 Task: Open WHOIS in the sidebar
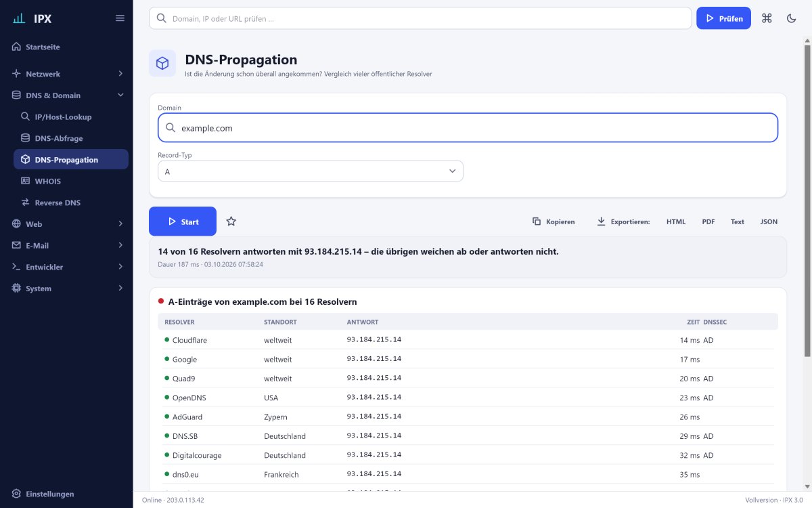[71, 182]
